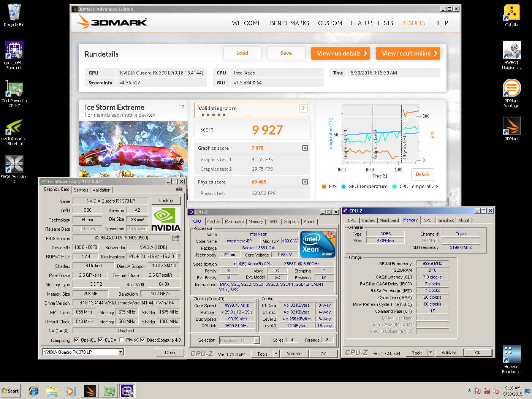Viewport: 532px width, 399px height.
Task: Click the BIOS Version field in GPU-Z
Action: click(121, 238)
